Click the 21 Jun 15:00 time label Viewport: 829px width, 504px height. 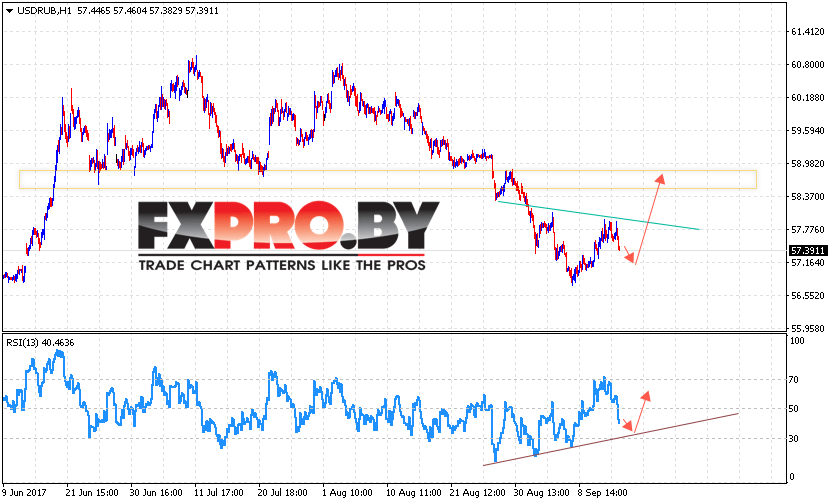[92, 493]
